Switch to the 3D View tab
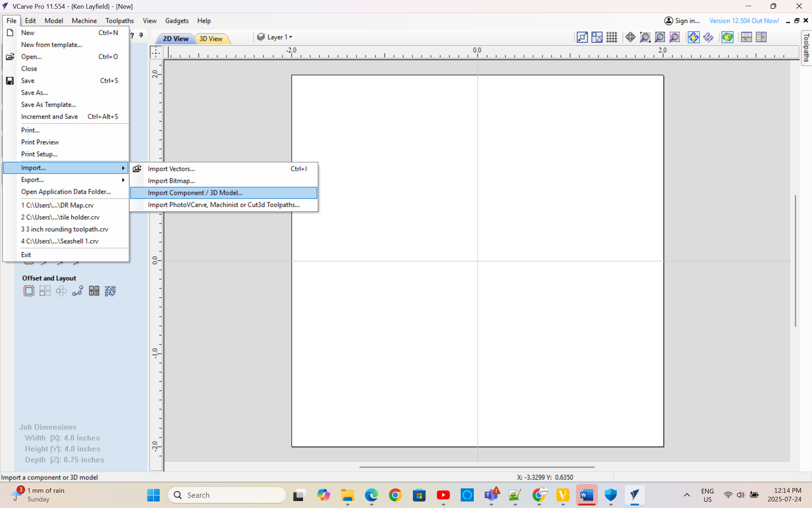Viewport: 812px width, 508px height. tap(211, 38)
